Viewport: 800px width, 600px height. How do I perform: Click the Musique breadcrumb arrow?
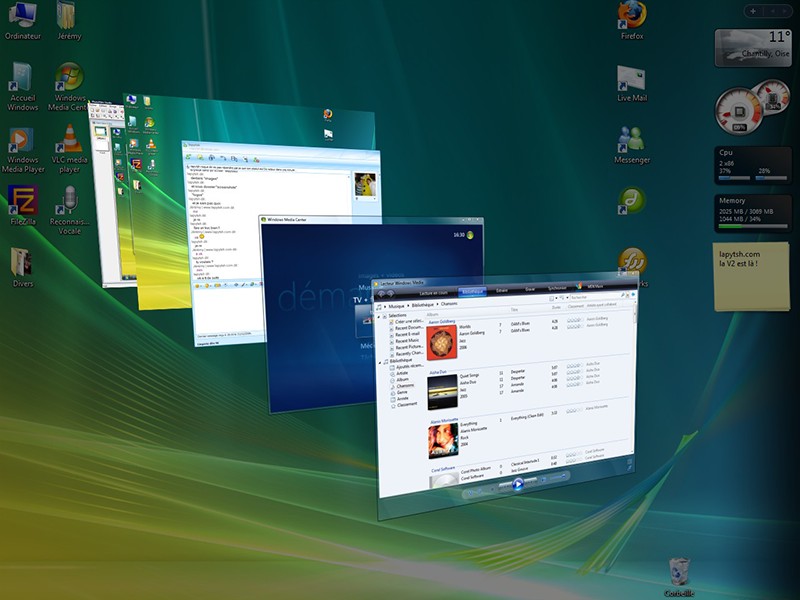pos(407,306)
